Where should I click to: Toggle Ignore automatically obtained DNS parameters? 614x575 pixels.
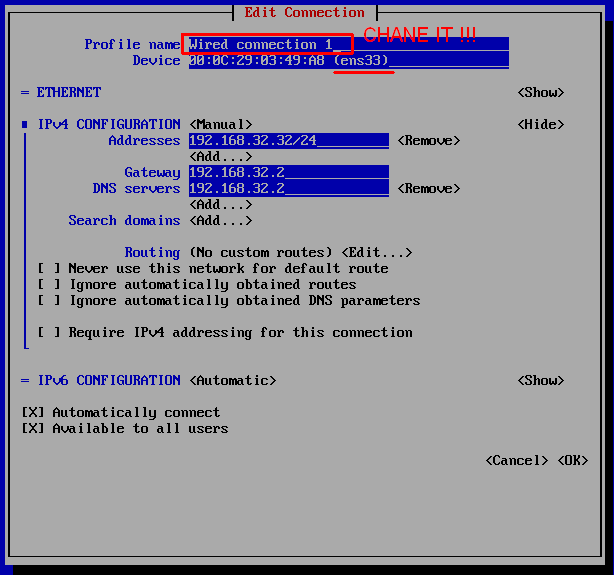tap(49, 300)
